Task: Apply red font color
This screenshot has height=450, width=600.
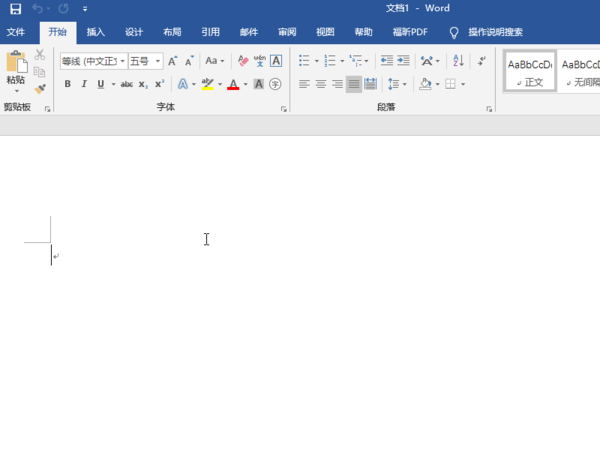Action: pyautogui.click(x=233, y=84)
